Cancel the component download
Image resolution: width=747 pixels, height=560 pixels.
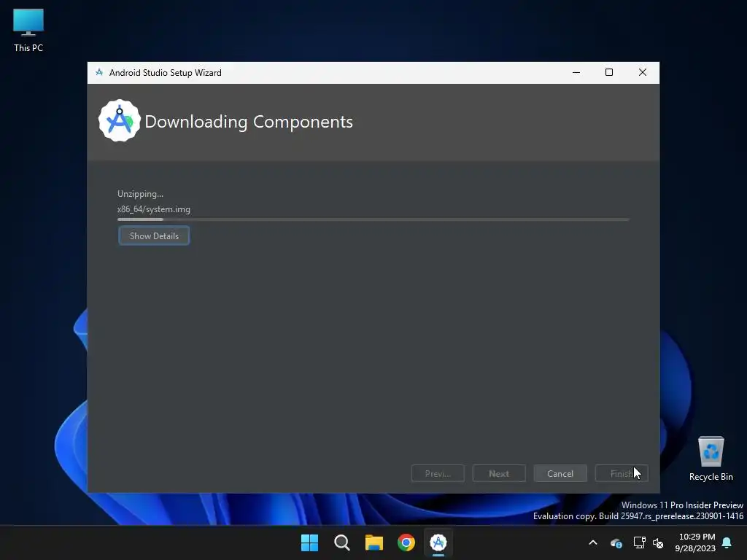(560, 473)
